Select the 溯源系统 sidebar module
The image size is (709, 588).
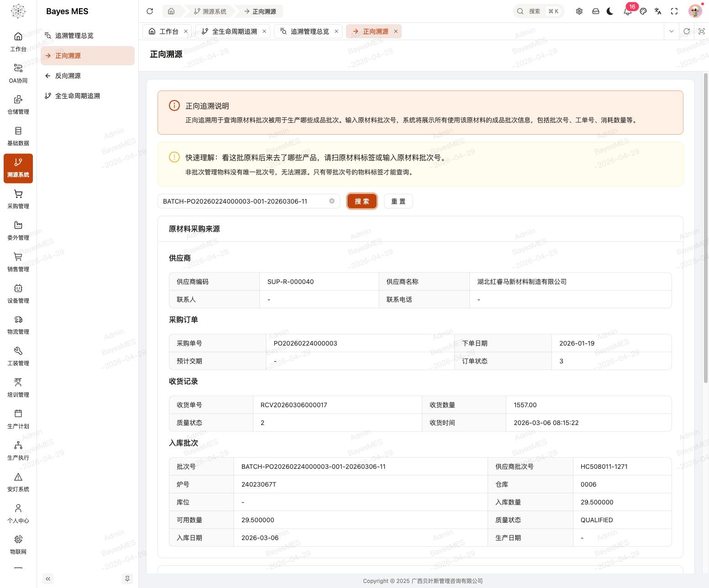[x=18, y=168]
